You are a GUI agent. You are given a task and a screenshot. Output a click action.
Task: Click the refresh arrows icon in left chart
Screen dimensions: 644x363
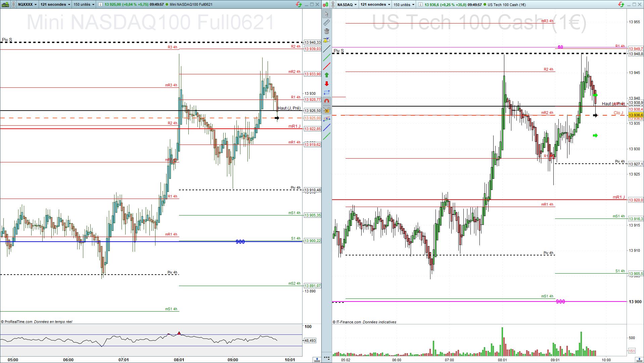click(298, 4)
